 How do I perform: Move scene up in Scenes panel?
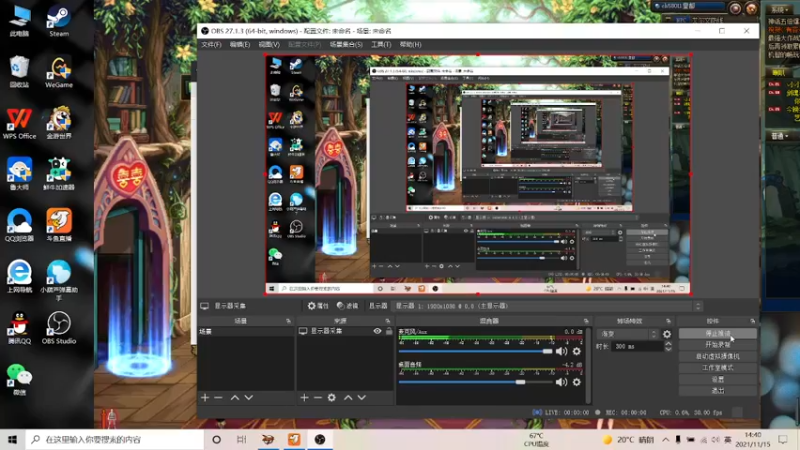pyautogui.click(x=235, y=397)
